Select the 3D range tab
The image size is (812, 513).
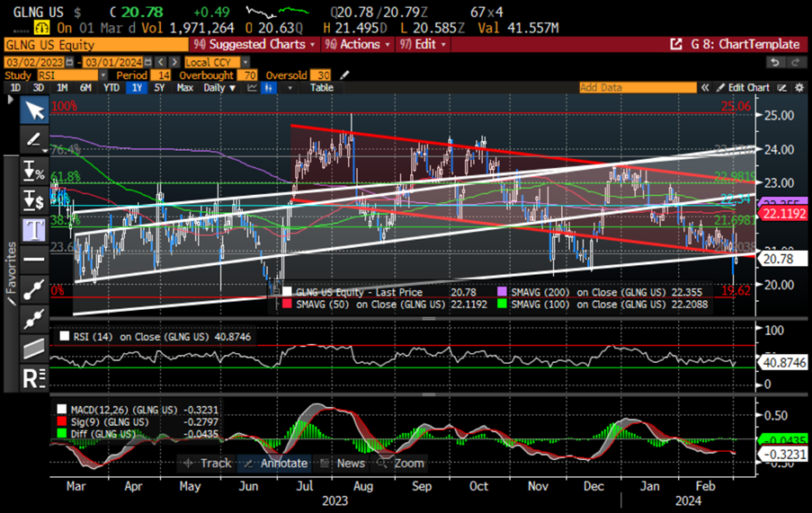39,88
